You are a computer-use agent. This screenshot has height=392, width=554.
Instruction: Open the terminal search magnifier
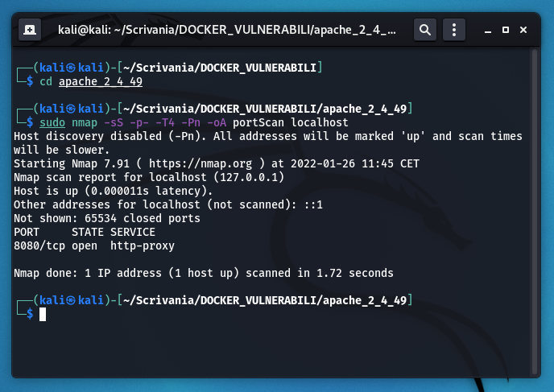425,30
